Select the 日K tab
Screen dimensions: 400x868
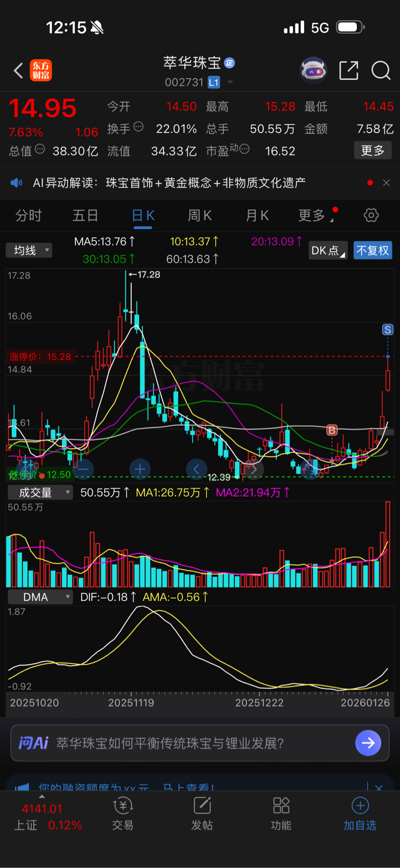[x=143, y=216]
